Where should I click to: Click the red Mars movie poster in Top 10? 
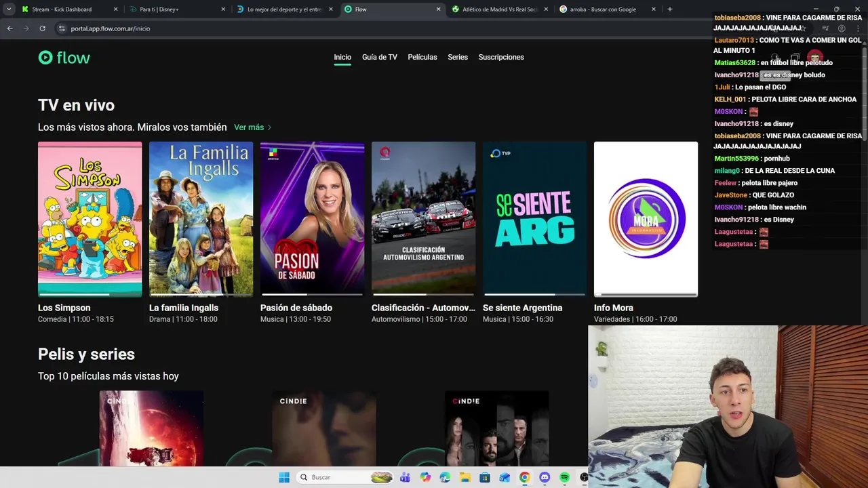tap(151, 428)
